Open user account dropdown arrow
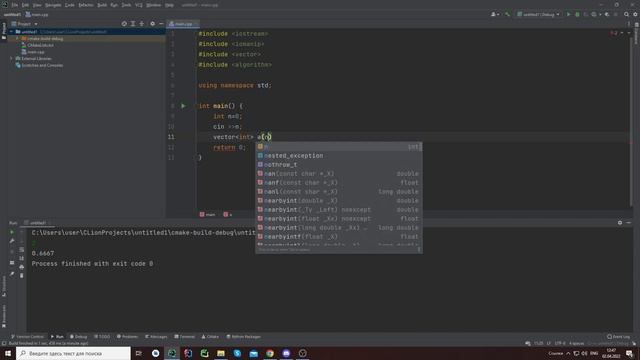This screenshot has width=640, height=360. [498, 14]
